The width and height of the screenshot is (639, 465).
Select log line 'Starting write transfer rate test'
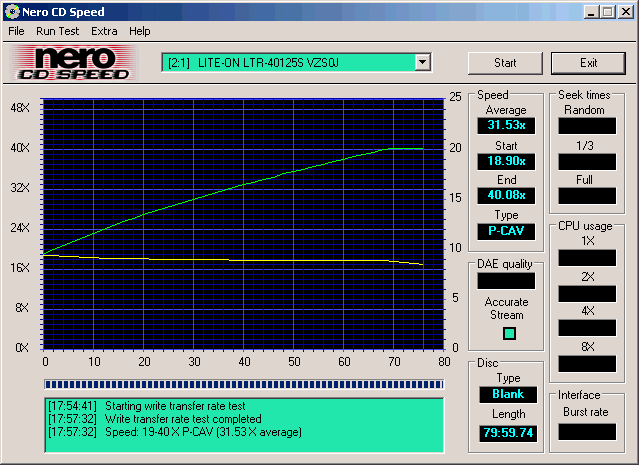[147, 406]
